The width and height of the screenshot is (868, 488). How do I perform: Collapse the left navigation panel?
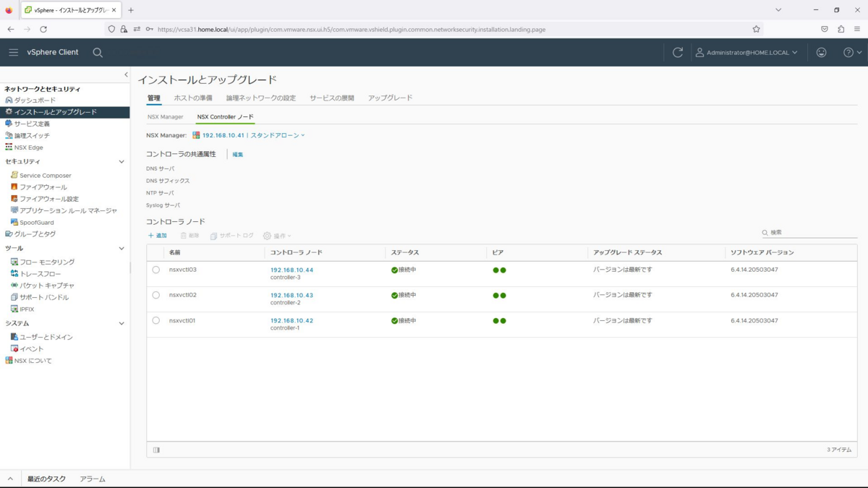126,74
